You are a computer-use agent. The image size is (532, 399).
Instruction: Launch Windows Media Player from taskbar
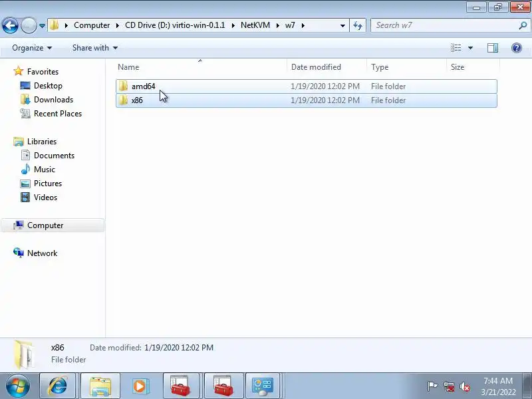coord(140,386)
